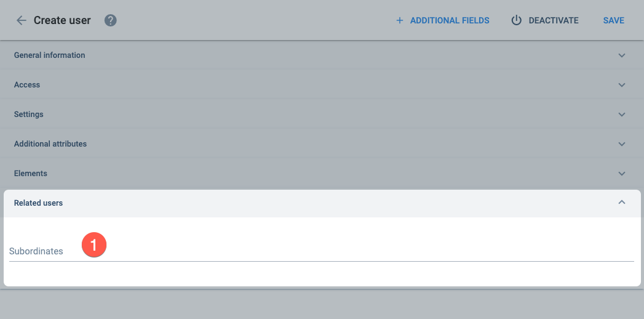Click the Related users section title
The image size is (644, 319).
(38, 203)
